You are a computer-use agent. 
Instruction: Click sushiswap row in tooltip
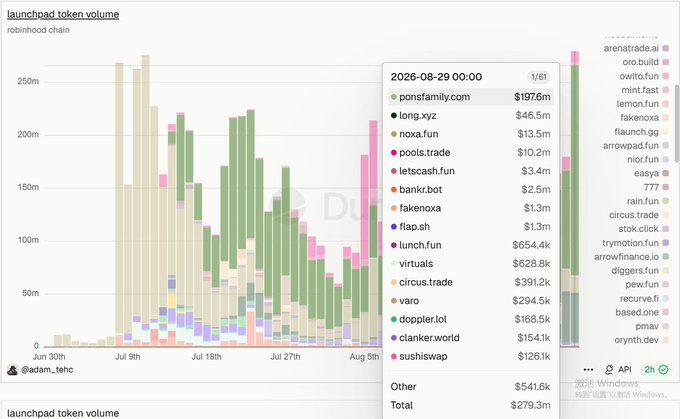[x=471, y=357]
